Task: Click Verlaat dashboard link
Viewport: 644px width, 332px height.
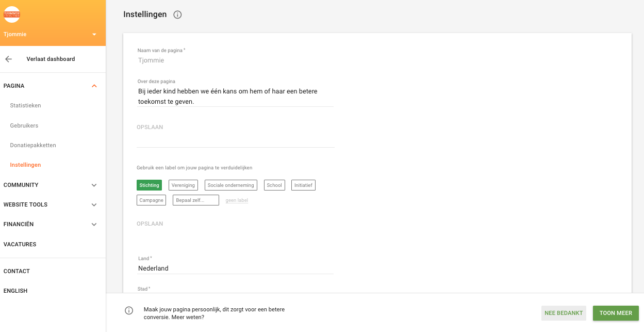Action: click(51, 59)
